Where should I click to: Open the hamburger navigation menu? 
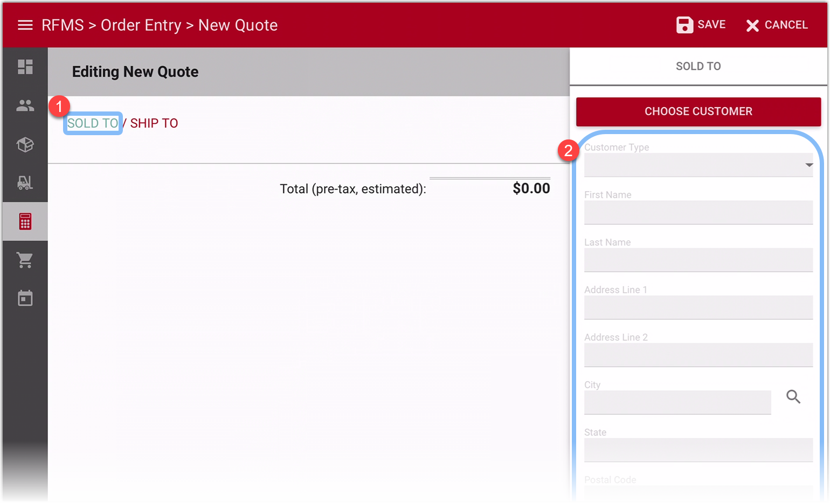tap(25, 25)
